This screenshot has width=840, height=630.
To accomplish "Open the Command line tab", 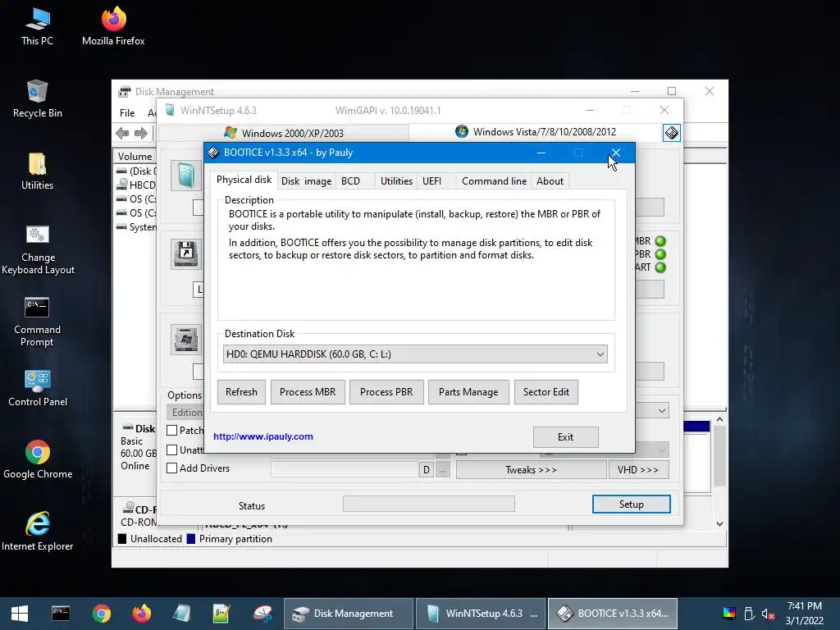I will (494, 181).
